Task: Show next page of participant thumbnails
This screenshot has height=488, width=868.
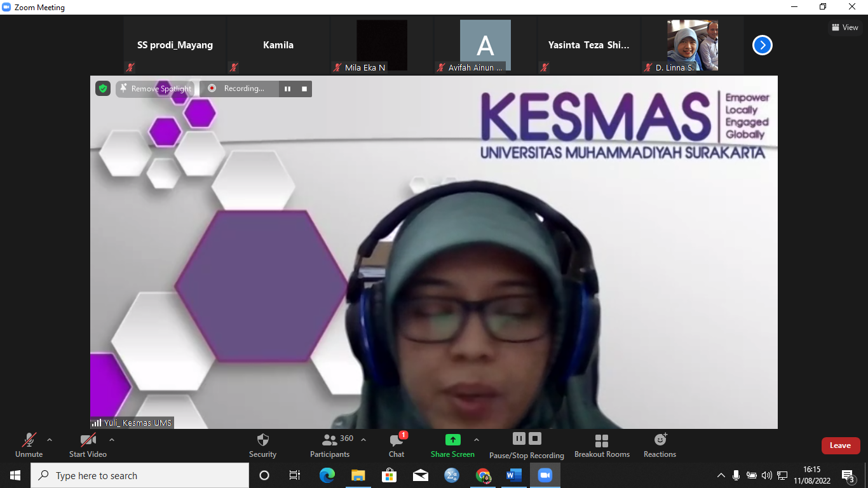Action: [763, 45]
